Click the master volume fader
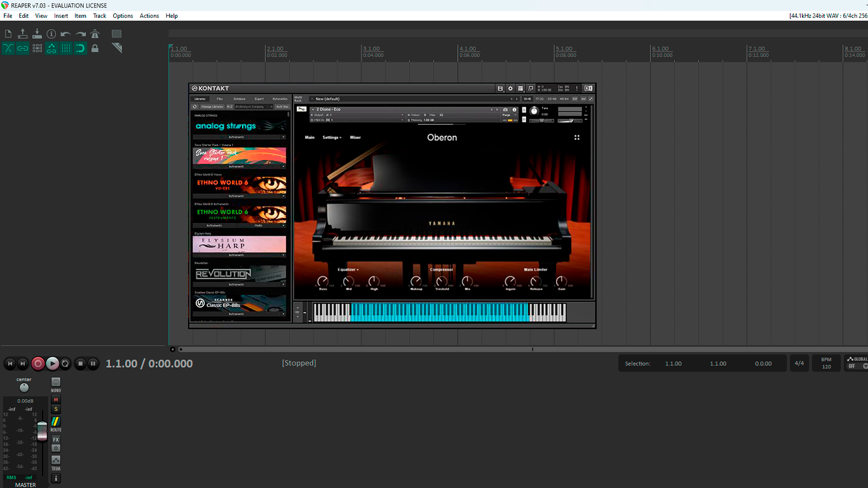This screenshot has height=488, width=868. coord(42,431)
